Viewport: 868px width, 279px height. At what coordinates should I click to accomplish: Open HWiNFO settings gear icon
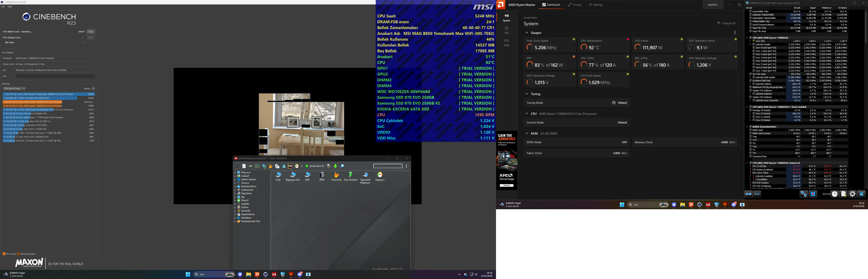tap(852, 194)
